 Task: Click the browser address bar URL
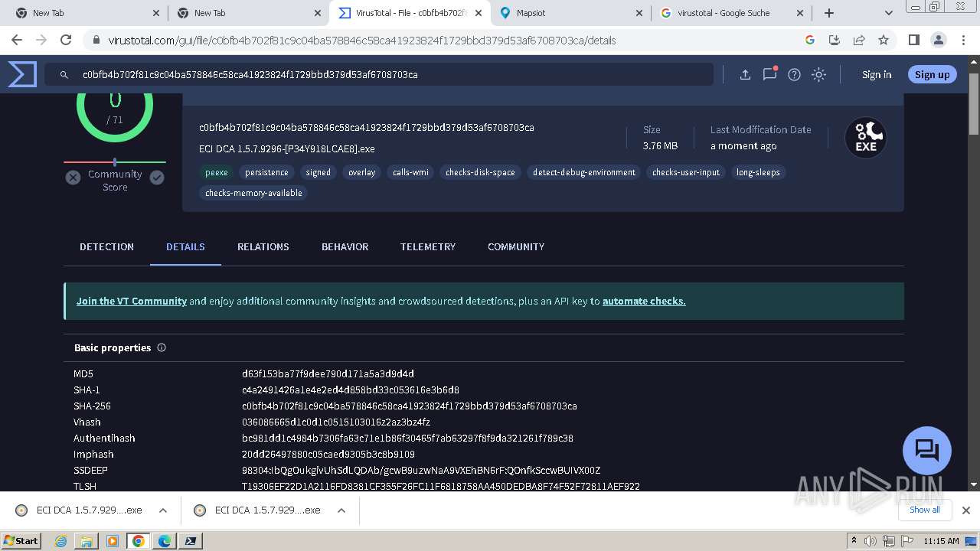pyautogui.click(x=362, y=40)
